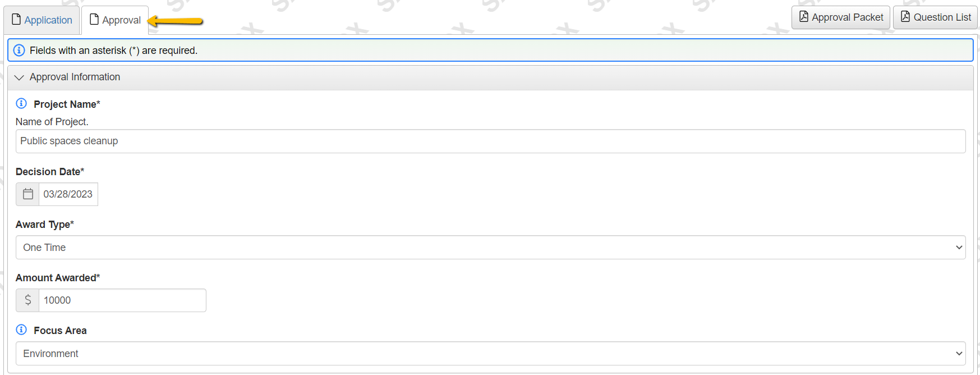980x375 pixels.
Task: Click the Approval Information header title
Action: (x=75, y=77)
